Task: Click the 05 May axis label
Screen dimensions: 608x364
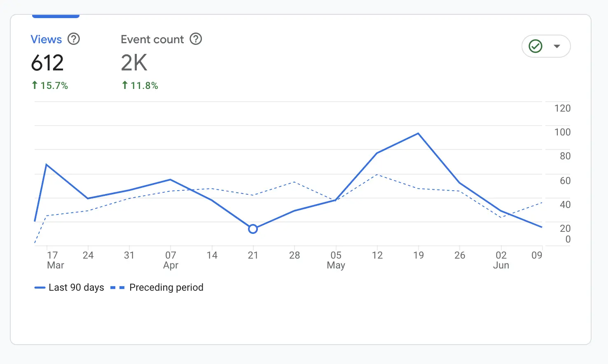Action: 336,260
